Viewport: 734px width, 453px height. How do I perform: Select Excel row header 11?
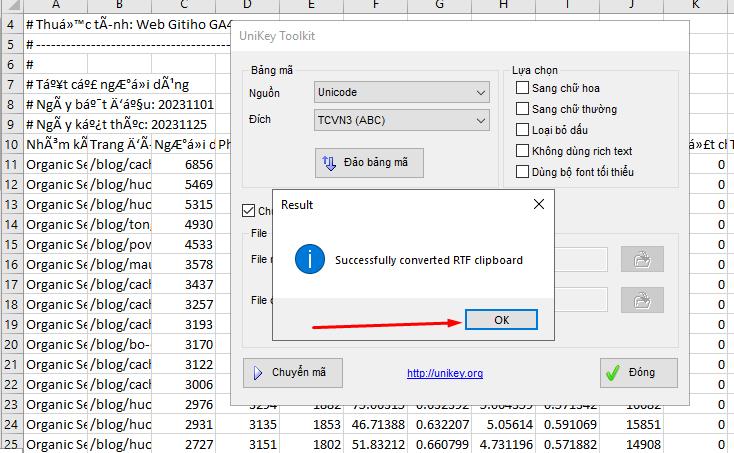pos(11,165)
